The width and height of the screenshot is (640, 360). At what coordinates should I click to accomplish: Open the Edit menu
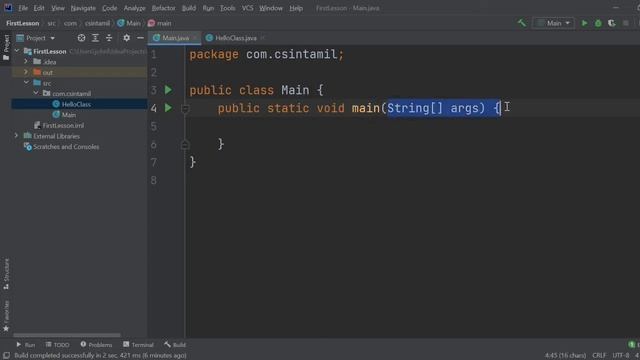tap(39, 8)
